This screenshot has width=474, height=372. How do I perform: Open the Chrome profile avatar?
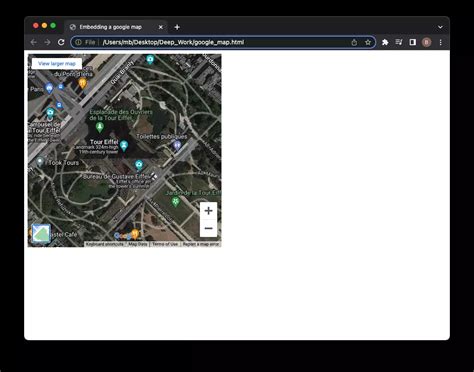click(x=426, y=42)
